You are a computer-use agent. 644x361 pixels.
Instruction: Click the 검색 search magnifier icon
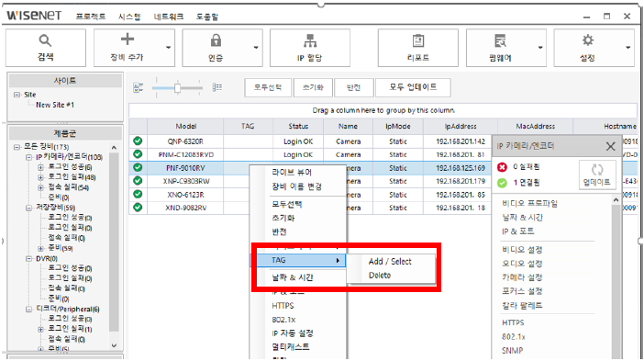click(x=45, y=40)
